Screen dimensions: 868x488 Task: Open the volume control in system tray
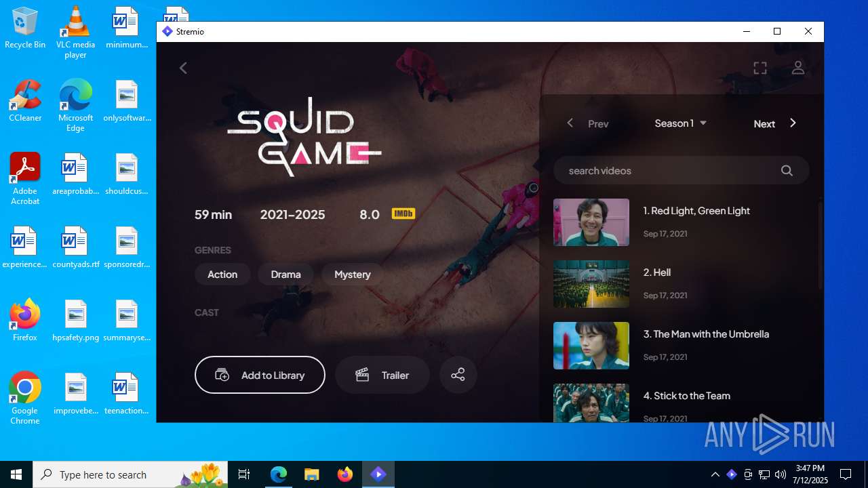[781, 474]
